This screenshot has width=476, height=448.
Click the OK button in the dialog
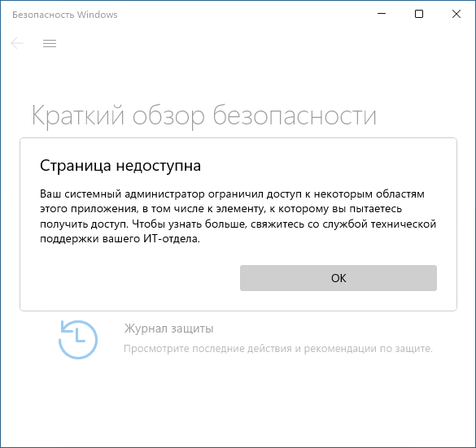pyautogui.click(x=338, y=278)
